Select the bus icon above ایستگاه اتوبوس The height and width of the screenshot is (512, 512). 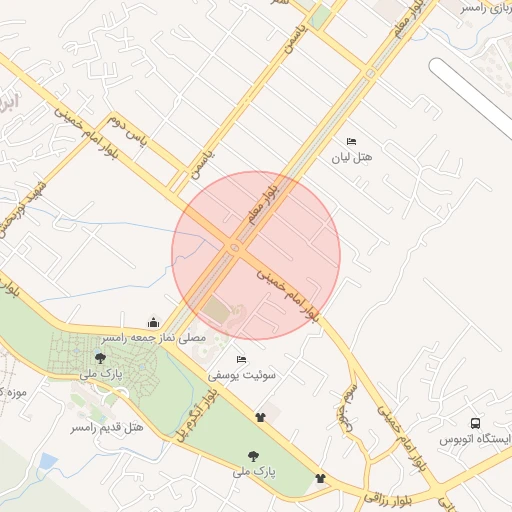coord(475,423)
